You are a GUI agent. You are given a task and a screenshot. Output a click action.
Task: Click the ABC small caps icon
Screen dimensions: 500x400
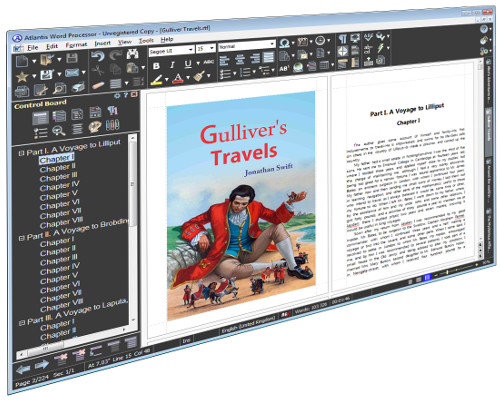click(x=208, y=62)
